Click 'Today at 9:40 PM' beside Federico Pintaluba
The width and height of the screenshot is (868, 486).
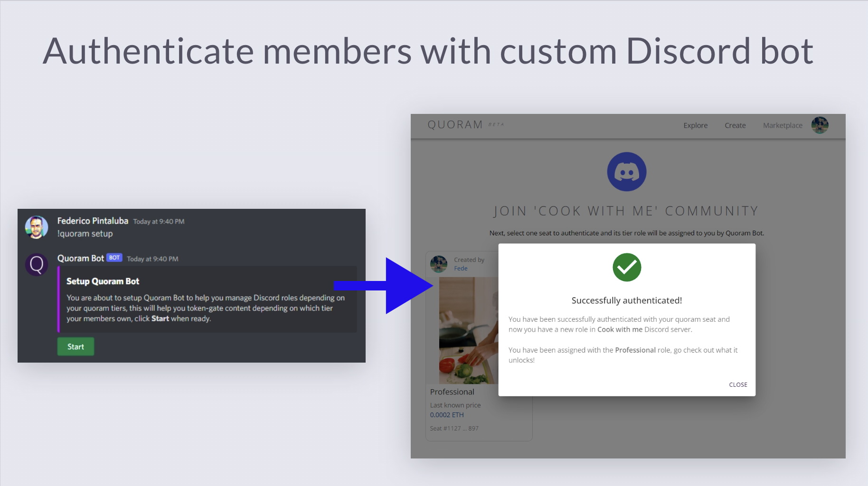(x=159, y=221)
